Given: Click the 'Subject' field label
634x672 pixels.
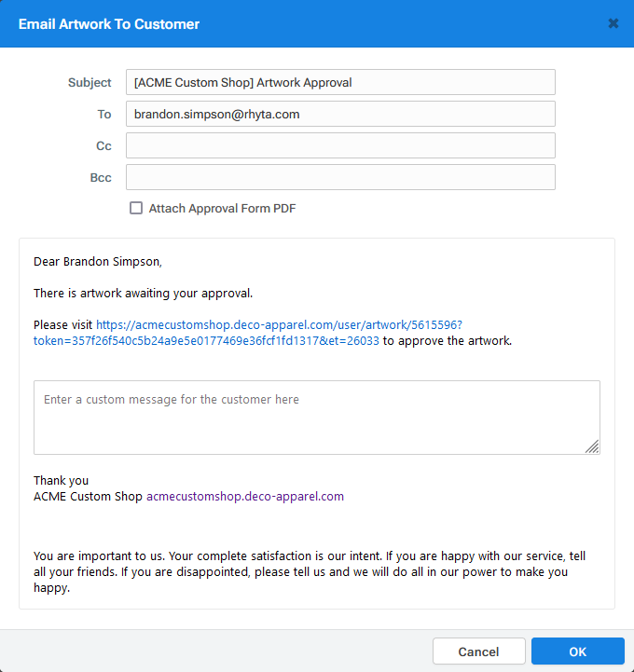Looking at the screenshot, I should pyautogui.click(x=90, y=82).
